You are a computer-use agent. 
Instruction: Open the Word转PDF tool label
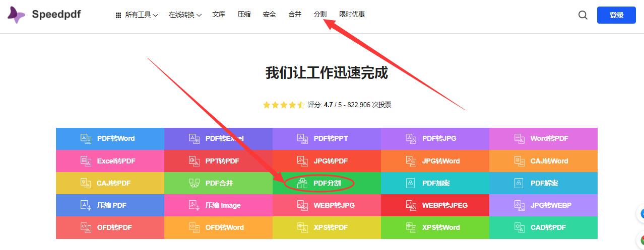(x=549, y=138)
